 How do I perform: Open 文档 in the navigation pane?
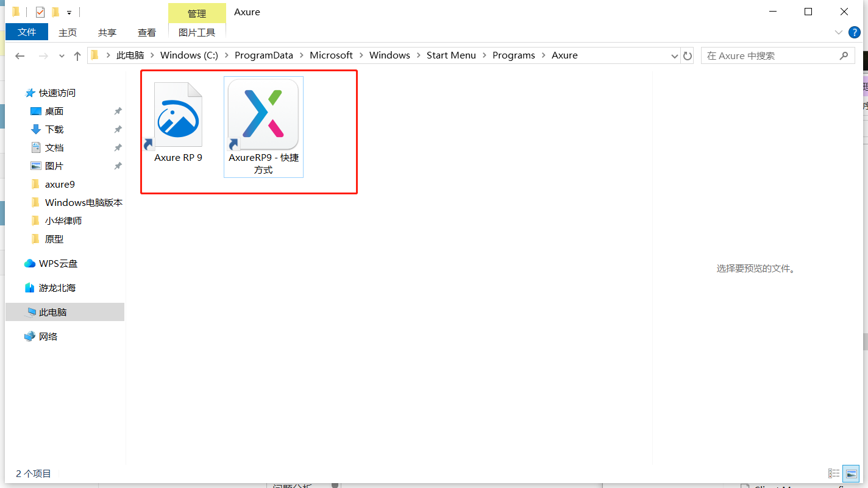point(54,147)
